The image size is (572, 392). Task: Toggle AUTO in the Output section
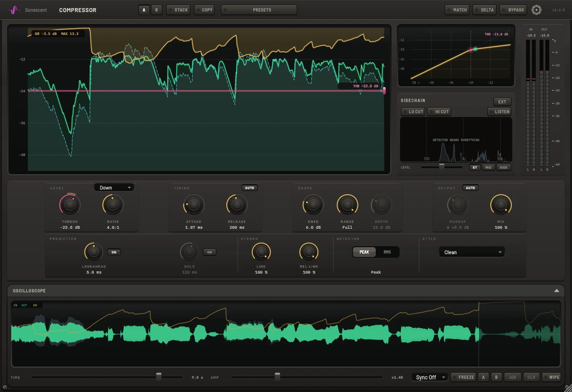471,188
